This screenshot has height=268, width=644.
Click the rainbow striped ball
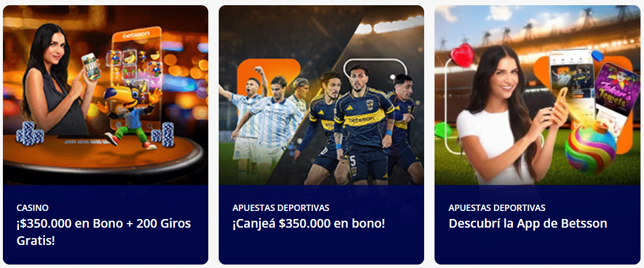coord(590,148)
